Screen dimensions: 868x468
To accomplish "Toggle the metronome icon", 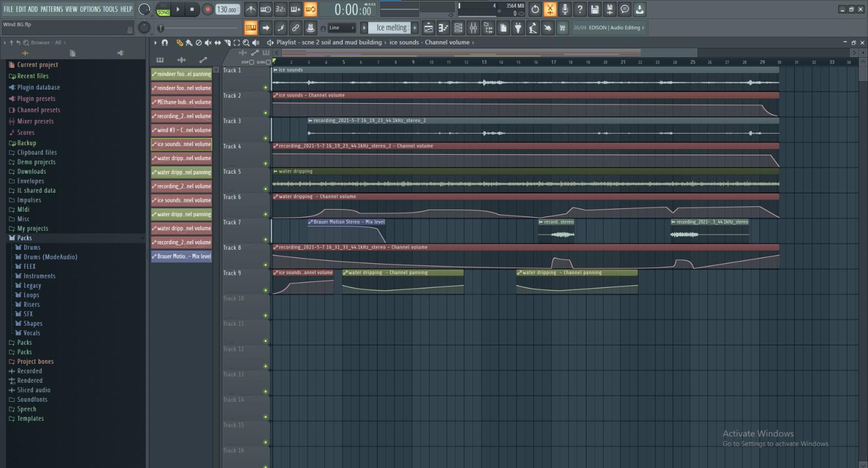I will [251, 9].
